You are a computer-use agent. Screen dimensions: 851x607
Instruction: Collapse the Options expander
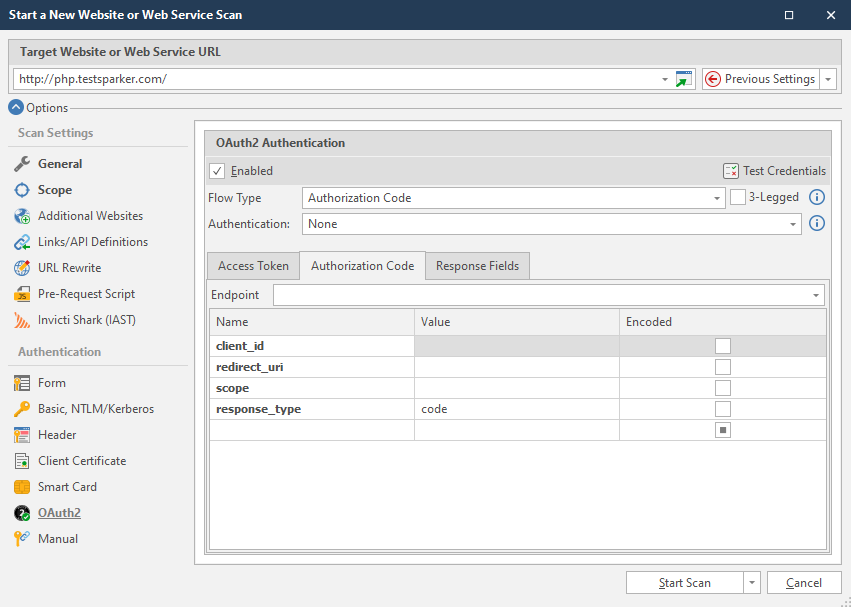point(16,108)
